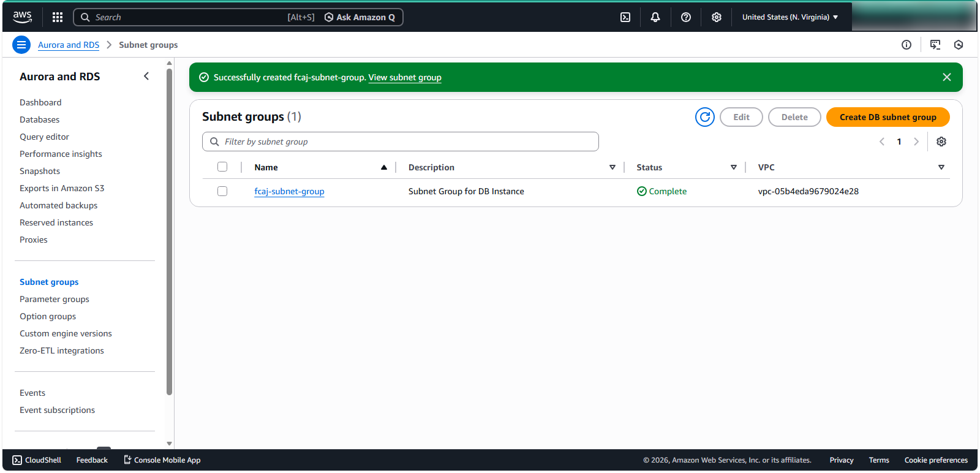Open Exports in Amazon S3

[x=62, y=188]
